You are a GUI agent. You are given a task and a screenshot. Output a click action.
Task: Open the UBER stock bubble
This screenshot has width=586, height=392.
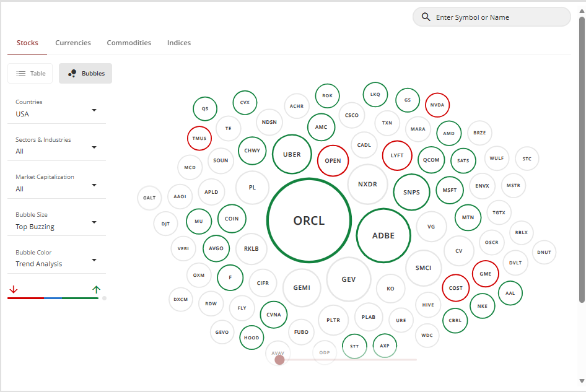click(x=291, y=155)
